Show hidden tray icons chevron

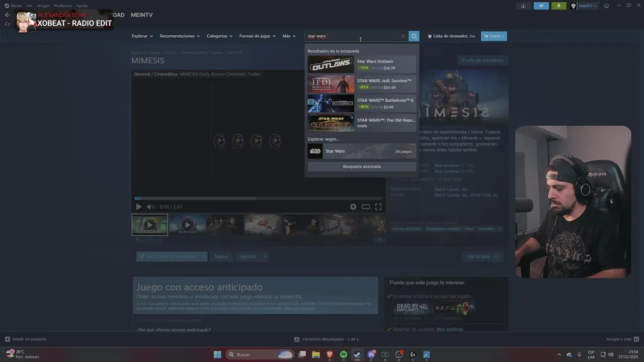[x=559, y=354]
